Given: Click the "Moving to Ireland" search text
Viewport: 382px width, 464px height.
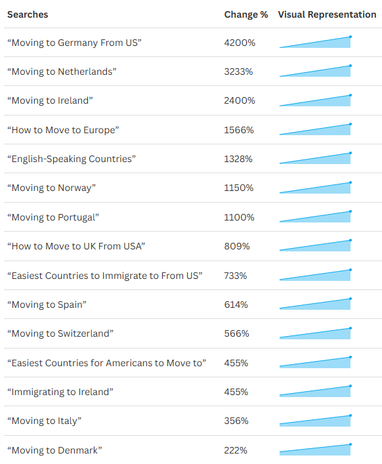Looking at the screenshot, I should coord(50,100).
